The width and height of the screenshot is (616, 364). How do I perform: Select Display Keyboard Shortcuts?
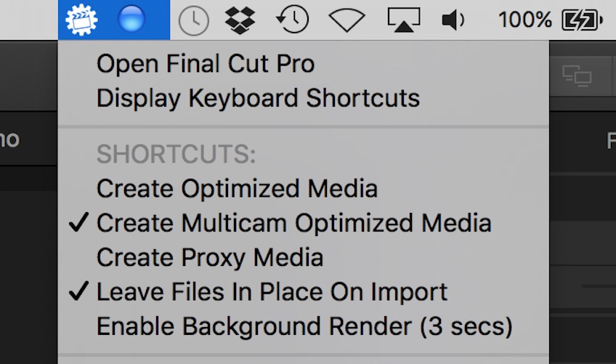click(x=258, y=98)
